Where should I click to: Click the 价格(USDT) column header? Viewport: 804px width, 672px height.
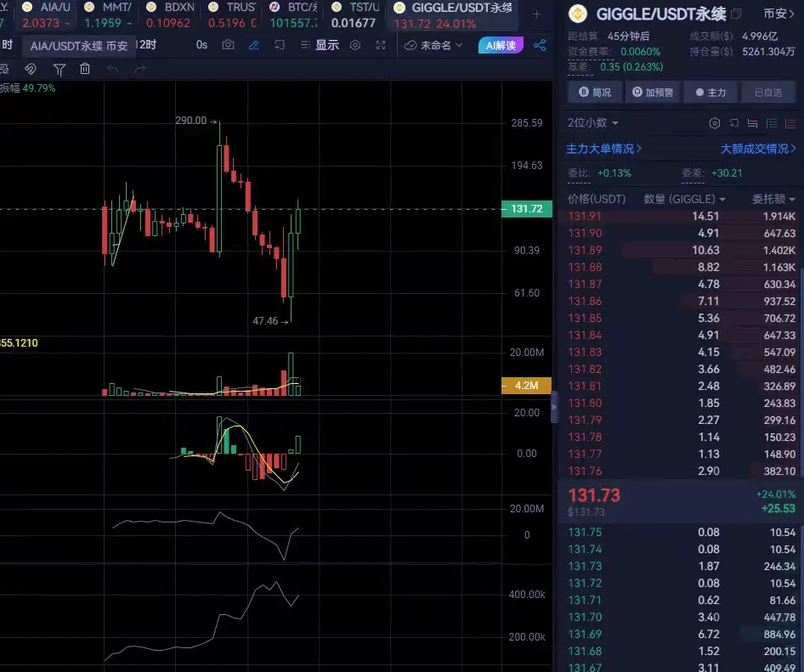pyautogui.click(x=597, y=199)
